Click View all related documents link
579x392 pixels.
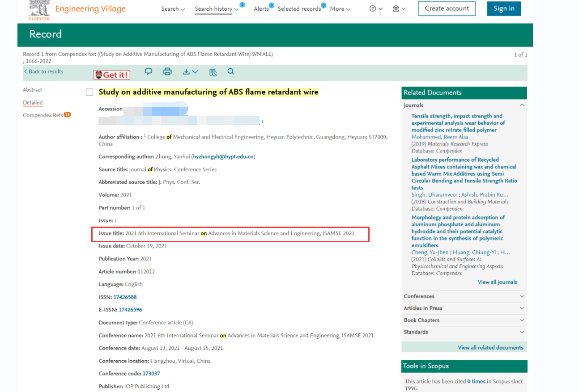[490, 347]
